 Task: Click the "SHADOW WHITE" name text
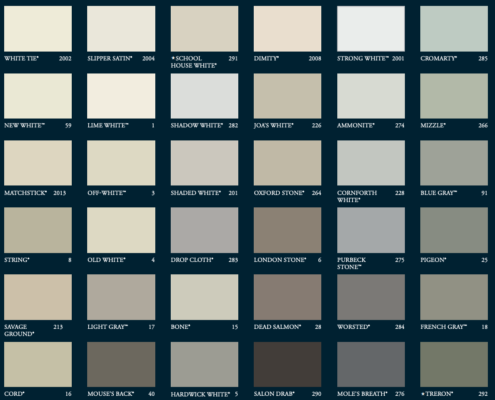[x=196, y=126]
